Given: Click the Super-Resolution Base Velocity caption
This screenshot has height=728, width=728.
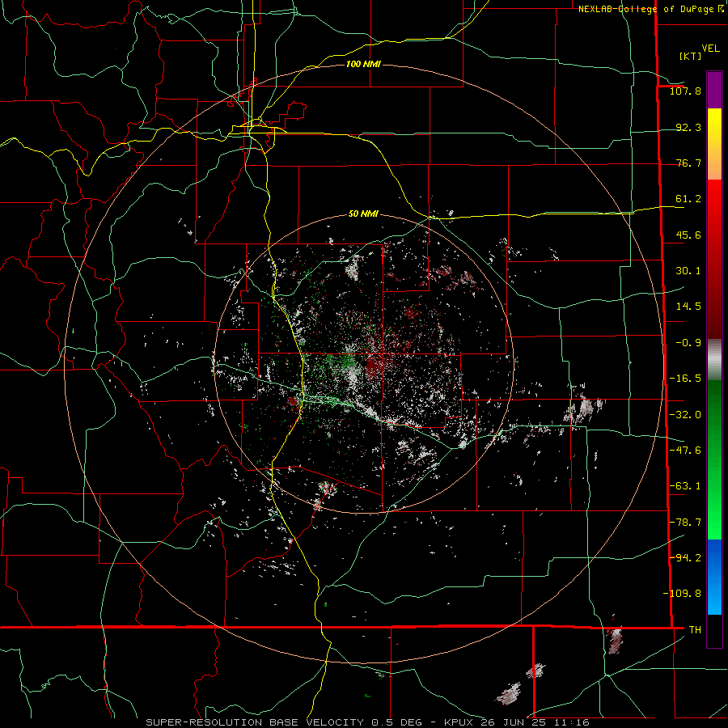Looking at the screenshot, I should point(368,722).
